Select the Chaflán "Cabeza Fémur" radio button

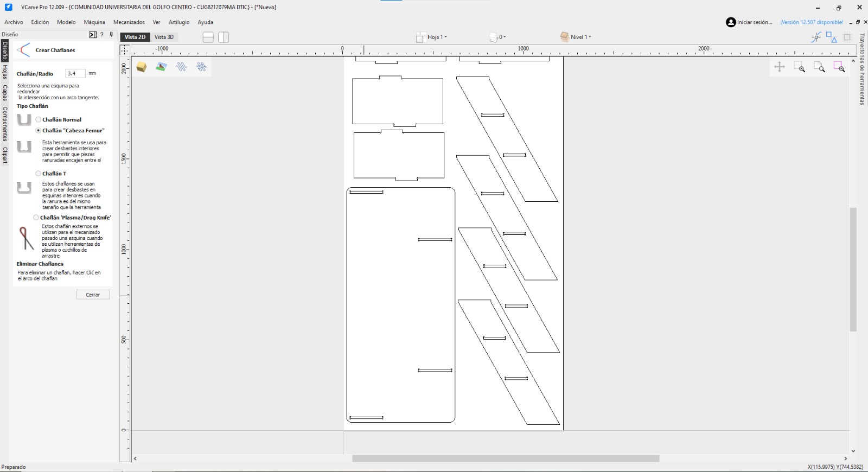pos(39,131)
